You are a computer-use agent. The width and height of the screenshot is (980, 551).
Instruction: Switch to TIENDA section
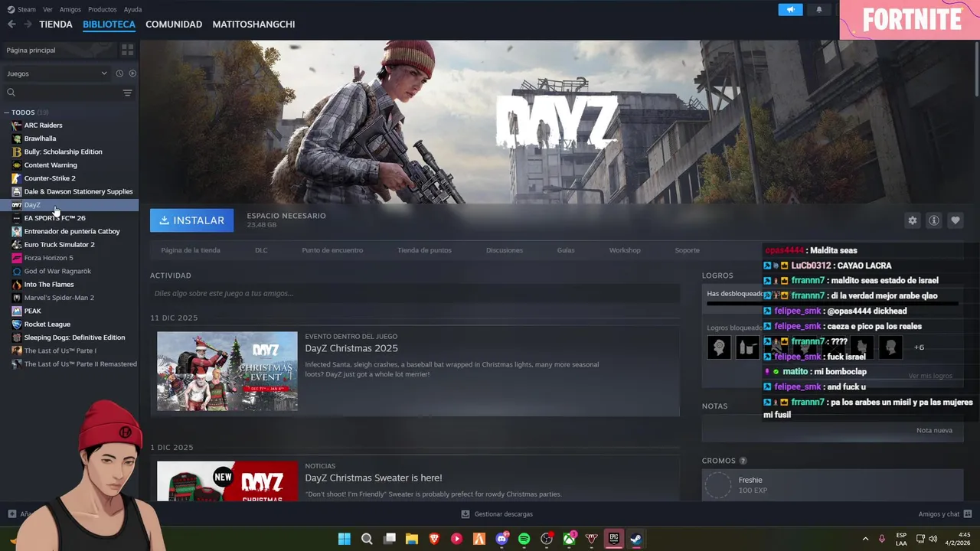(56, 24)
